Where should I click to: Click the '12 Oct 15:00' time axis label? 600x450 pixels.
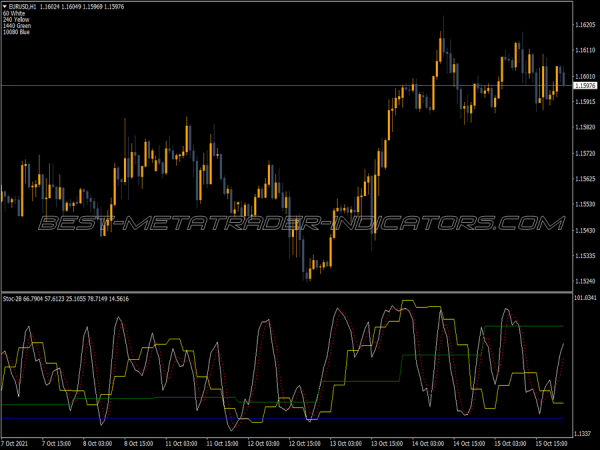click(305, 443)
